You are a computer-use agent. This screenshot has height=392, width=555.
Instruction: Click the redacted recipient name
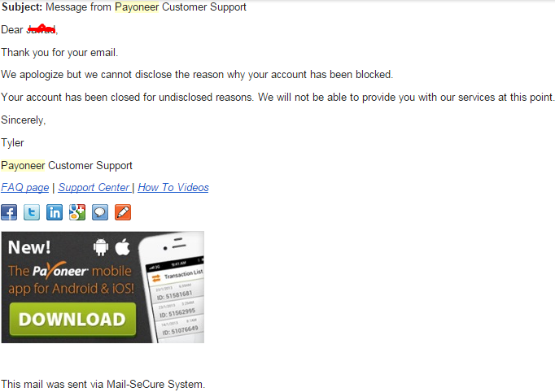click(42, 29)
